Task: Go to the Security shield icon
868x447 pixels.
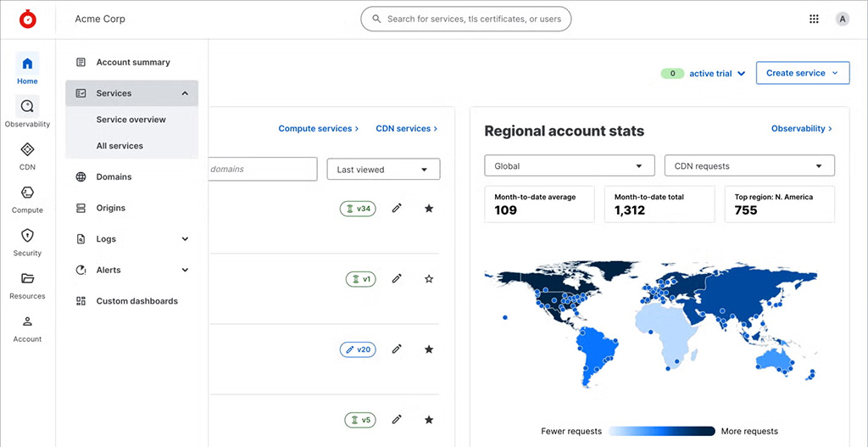Action: [27, 236]
